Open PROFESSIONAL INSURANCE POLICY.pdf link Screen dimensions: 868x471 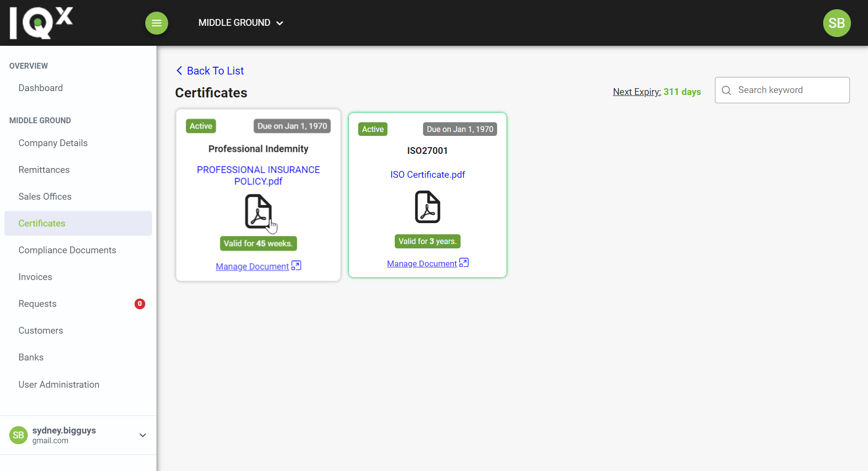point(258,175)
